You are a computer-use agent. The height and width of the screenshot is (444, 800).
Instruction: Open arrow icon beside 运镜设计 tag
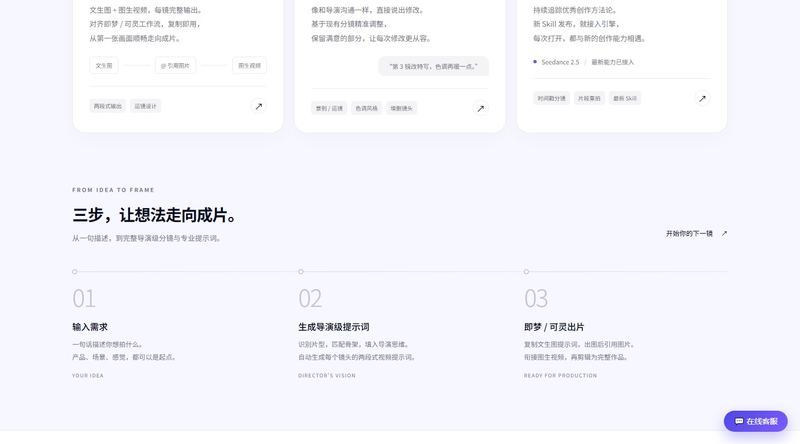[x=259, y=106]
